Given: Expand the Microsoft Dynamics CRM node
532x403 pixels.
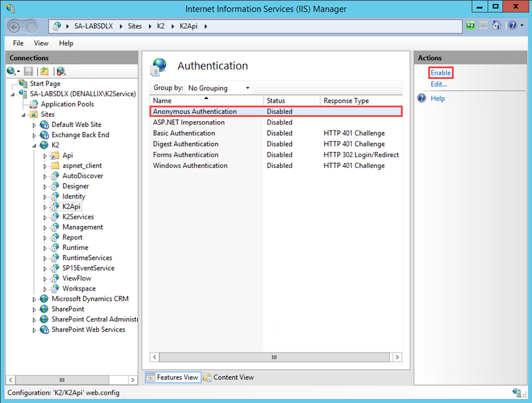Looking at the screenshot, I should coord(34,300).
